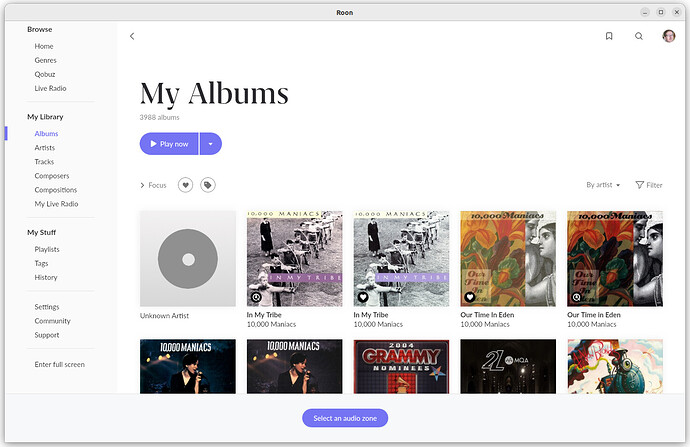Image resolution: width=690 pixels, height=447 pixels.
Task: Open first 10,000 Maniacs concert cover in second row
Action: 188,366
